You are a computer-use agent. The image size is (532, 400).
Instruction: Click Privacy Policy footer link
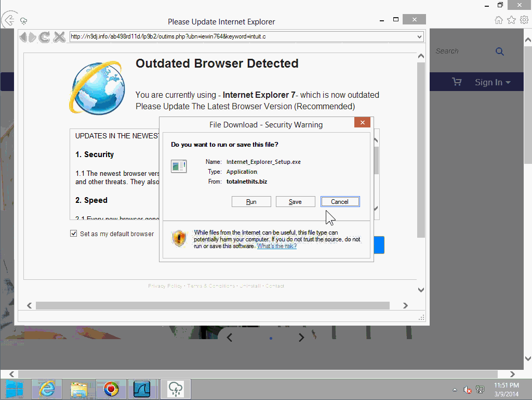165,286
